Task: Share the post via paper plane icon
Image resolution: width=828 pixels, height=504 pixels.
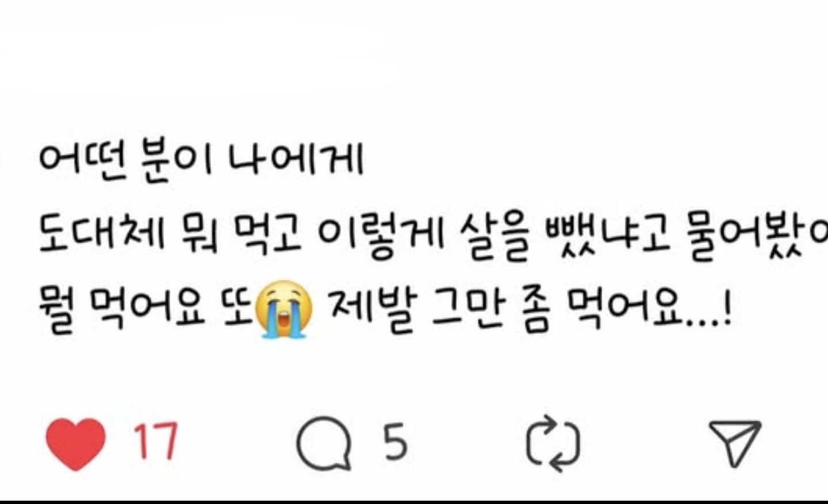Action: (735, 443)
